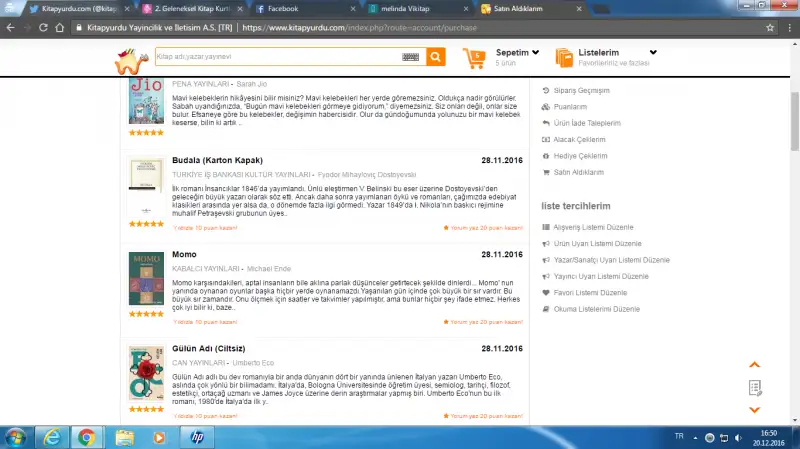The width and height of the screenshot is (800, 449).
Task: Click the Budala (Karton Kapak) title
Action: pyautogui.click(x=209, y=160)
